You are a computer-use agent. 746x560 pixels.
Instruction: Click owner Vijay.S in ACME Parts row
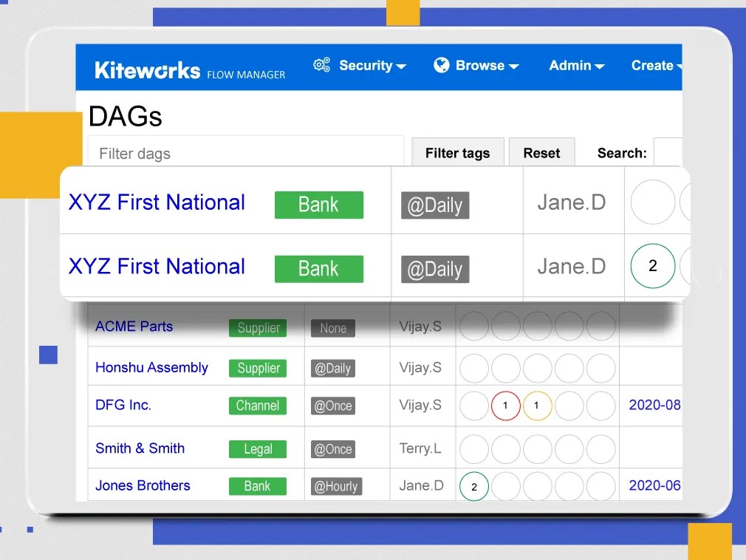(x=420, y=327)
